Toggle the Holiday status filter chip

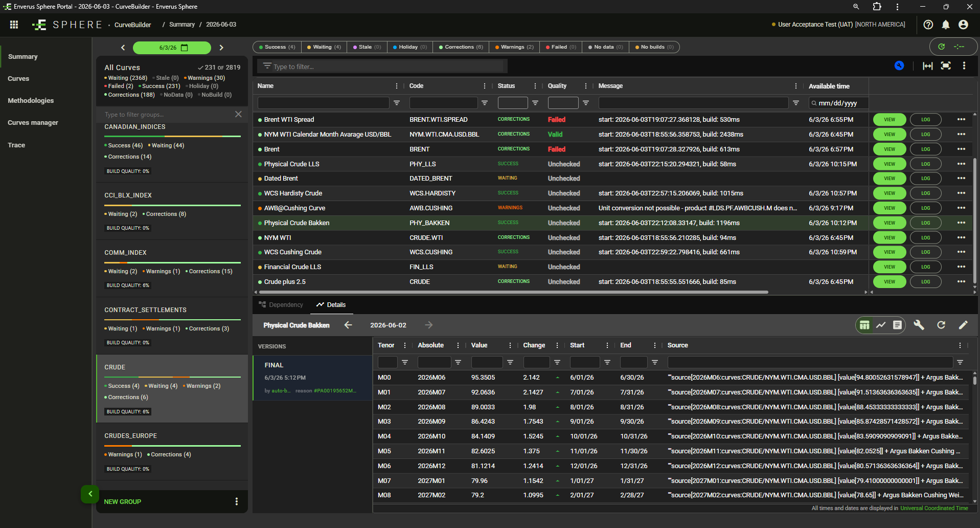(410, 47)
